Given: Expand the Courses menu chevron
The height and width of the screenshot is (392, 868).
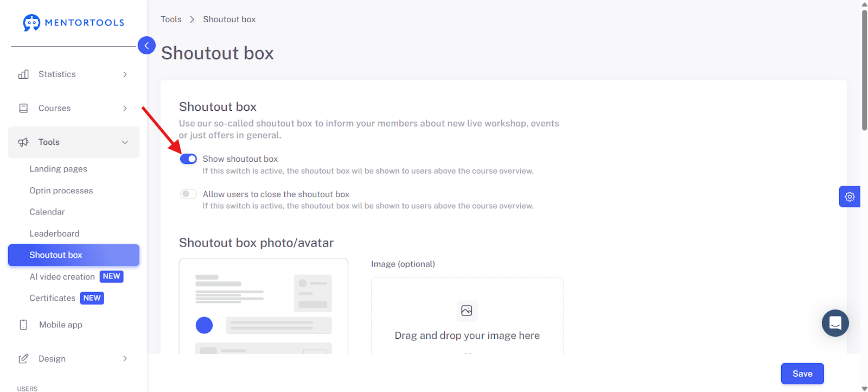Looking at the screenshot, I should click(125, 108).
